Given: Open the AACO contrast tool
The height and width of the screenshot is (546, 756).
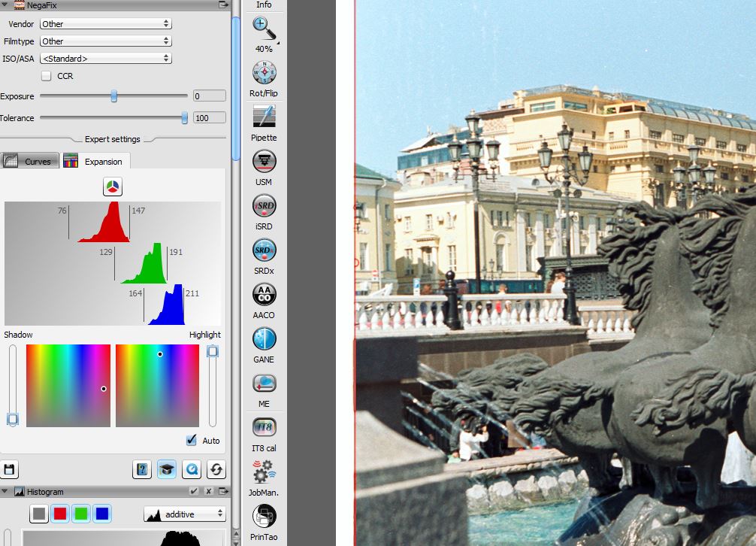Looking at the screenshot, I should coord(264,294).
